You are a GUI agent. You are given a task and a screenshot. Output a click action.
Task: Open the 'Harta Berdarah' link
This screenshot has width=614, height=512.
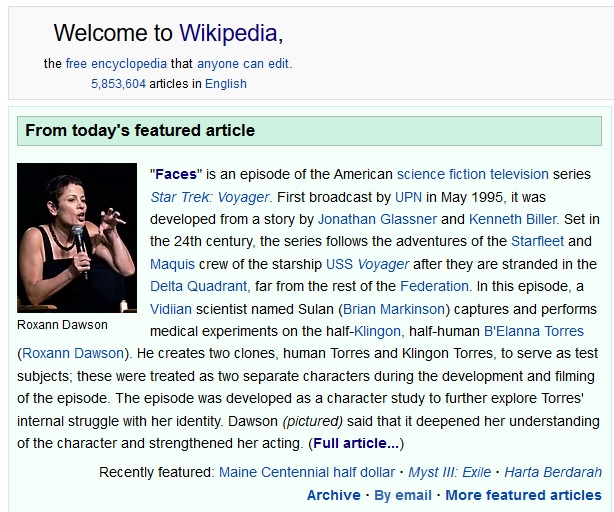pyautogui.click(x=553, y=472)
